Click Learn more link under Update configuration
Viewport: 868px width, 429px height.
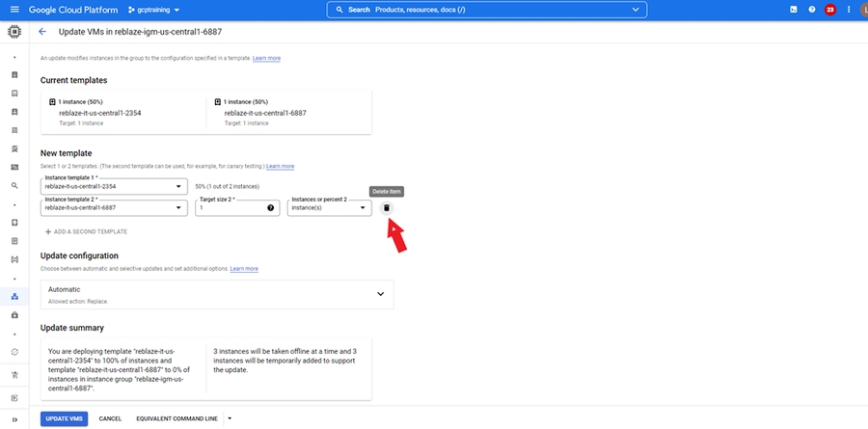click(244, 268)
